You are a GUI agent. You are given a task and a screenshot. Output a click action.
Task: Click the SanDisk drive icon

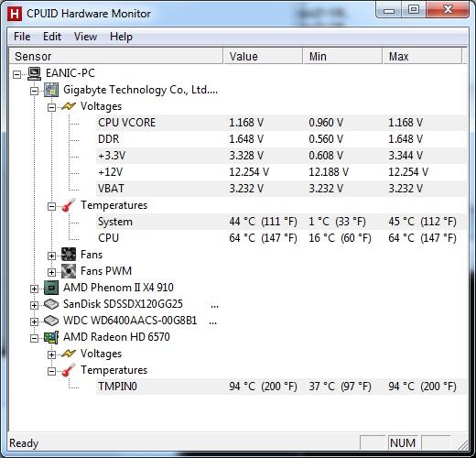coord(51,304)
